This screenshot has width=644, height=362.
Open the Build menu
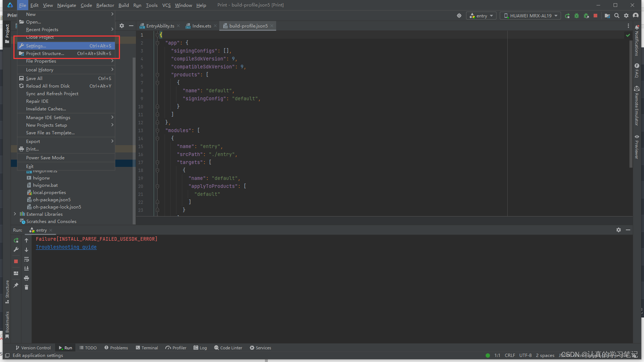point(124,5)
